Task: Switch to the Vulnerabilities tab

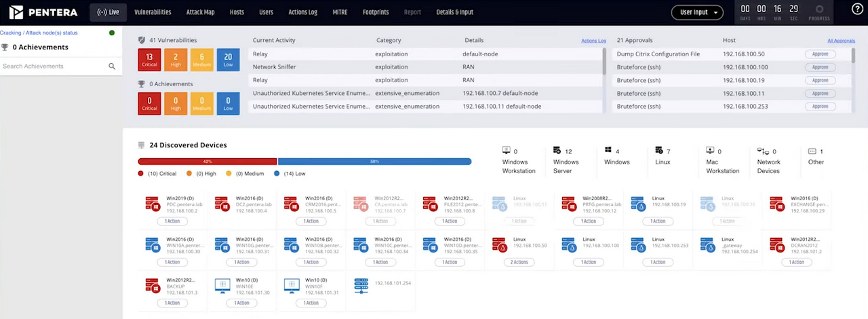Action: [153, 12]
